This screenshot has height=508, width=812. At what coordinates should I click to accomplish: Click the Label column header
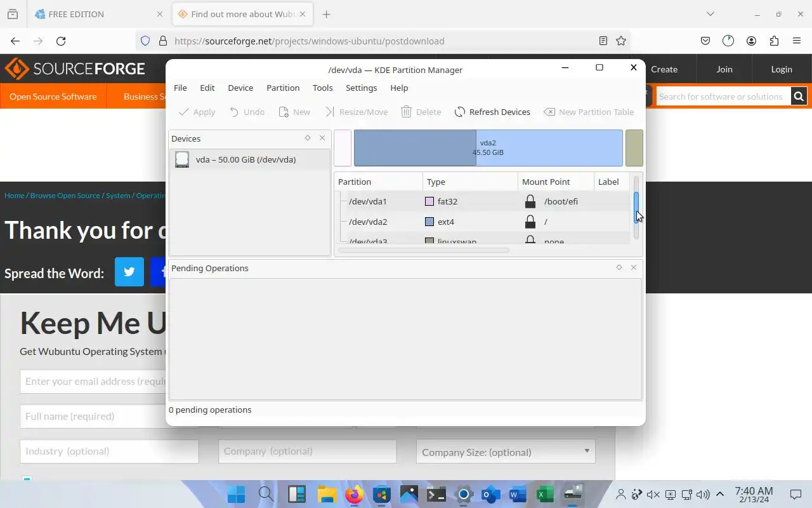(x=612, y=182)
